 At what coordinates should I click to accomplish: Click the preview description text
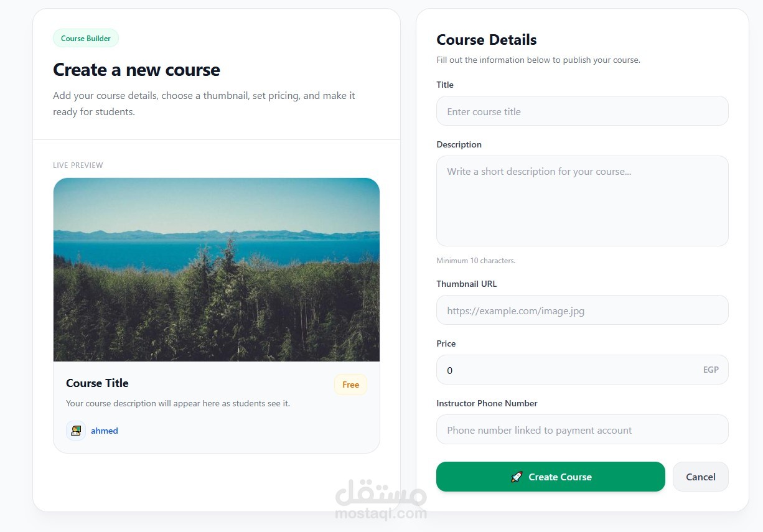pyautogui.click(x=178, y=403)
